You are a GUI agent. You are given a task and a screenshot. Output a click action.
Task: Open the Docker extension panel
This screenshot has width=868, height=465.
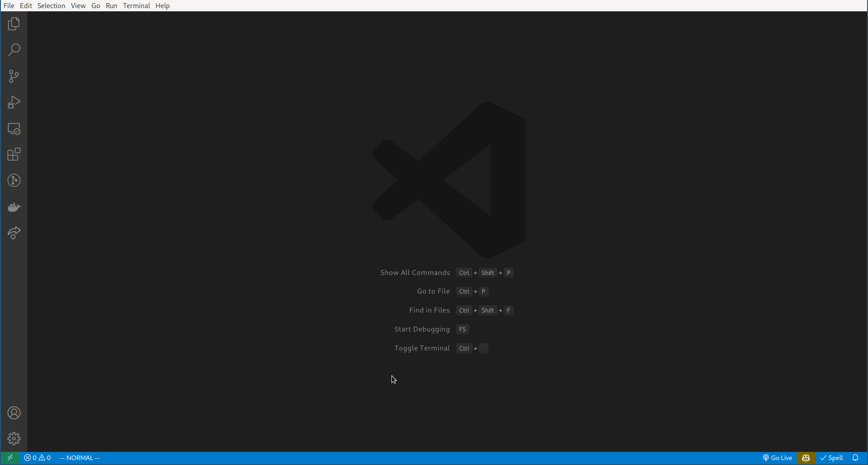click(x=14, y=207)
